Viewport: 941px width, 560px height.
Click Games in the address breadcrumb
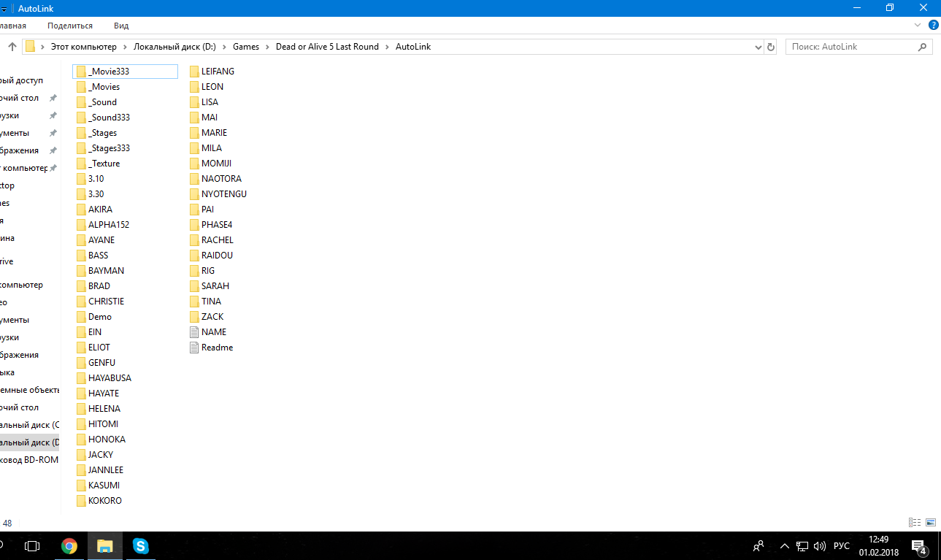(x=246, y=47)
